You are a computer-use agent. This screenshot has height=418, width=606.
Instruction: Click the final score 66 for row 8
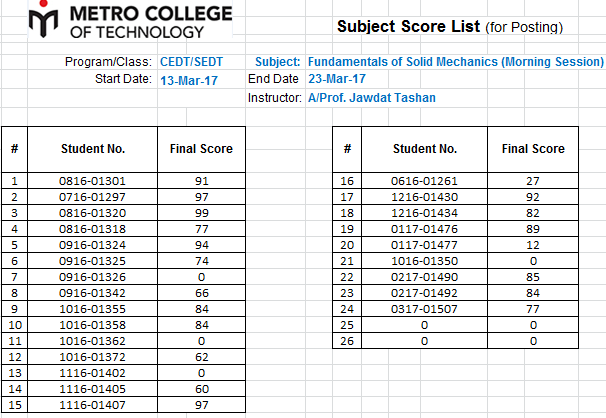click(202, 293)
